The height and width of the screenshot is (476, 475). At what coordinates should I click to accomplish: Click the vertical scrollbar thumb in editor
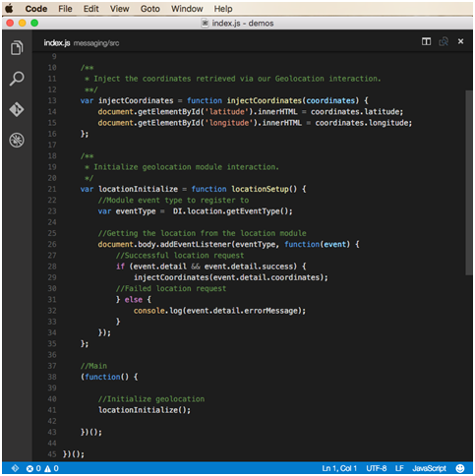[x=469, y=182]
